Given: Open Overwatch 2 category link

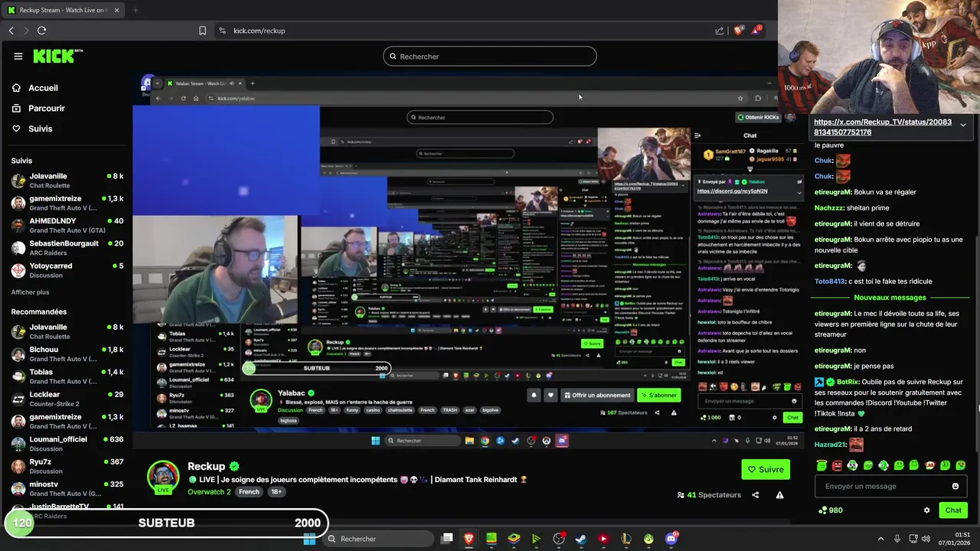Looking at the screenshot, I should tap(209, 491).
